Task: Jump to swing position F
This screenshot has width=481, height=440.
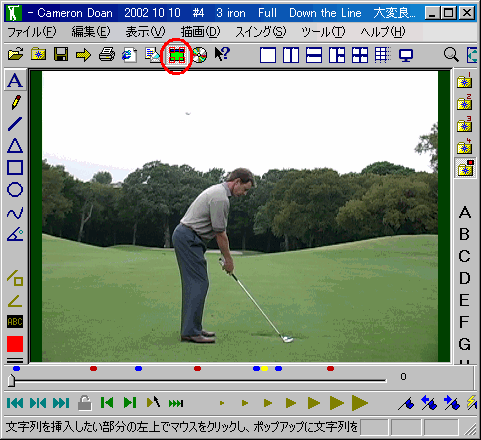Action: pyautogui.click(x=464, y=322)
